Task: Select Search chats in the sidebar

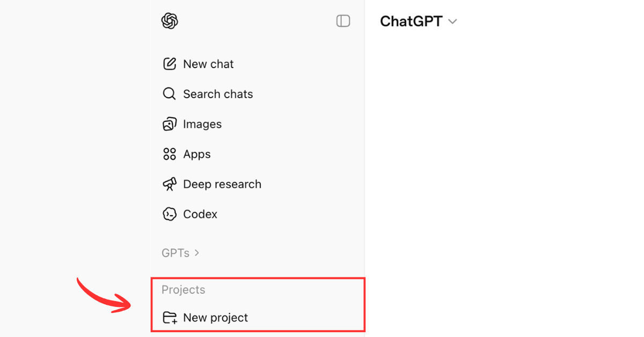Action: pyautogui.click(x=218, y=94)
